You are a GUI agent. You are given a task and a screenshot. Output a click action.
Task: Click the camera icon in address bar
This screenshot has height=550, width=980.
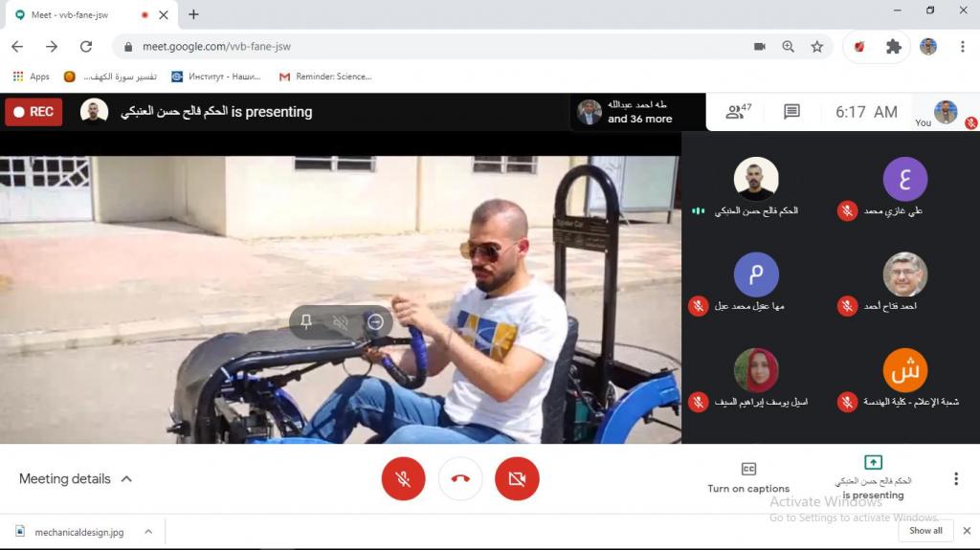click(760, 46)
